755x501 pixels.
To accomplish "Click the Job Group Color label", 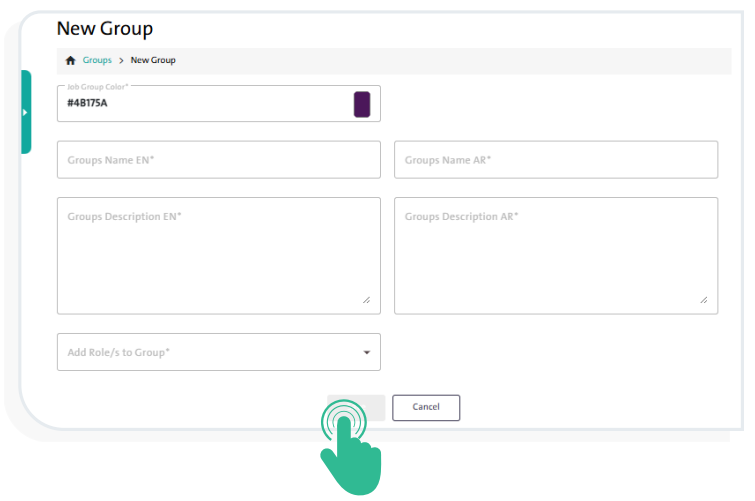I will tap(98, 87).
